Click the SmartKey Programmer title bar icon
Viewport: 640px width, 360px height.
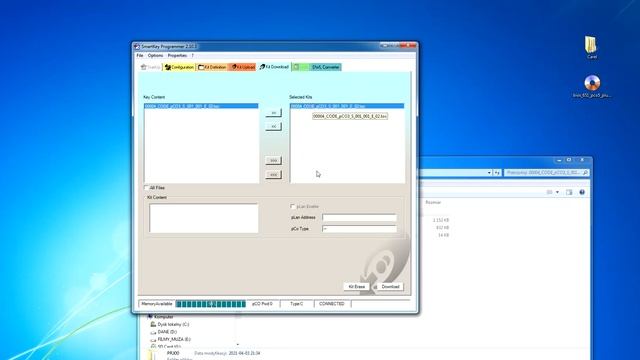(137, 47)
